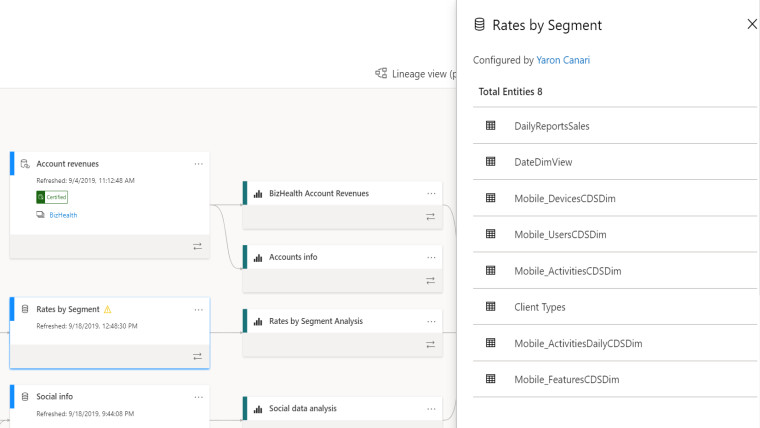Screen dimensions: 760x428
Task: Select the DailyReportsSales entity
Action: [615, 126]
